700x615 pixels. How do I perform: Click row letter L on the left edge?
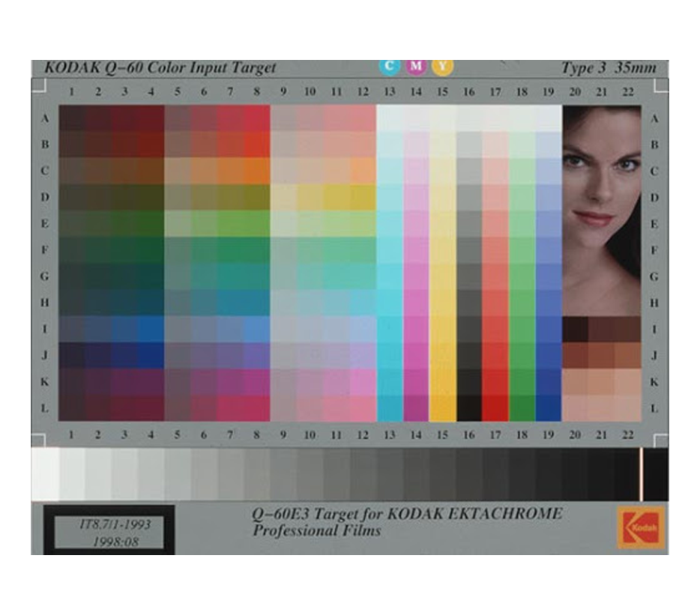pyautogui.click(x=46, y=409)
